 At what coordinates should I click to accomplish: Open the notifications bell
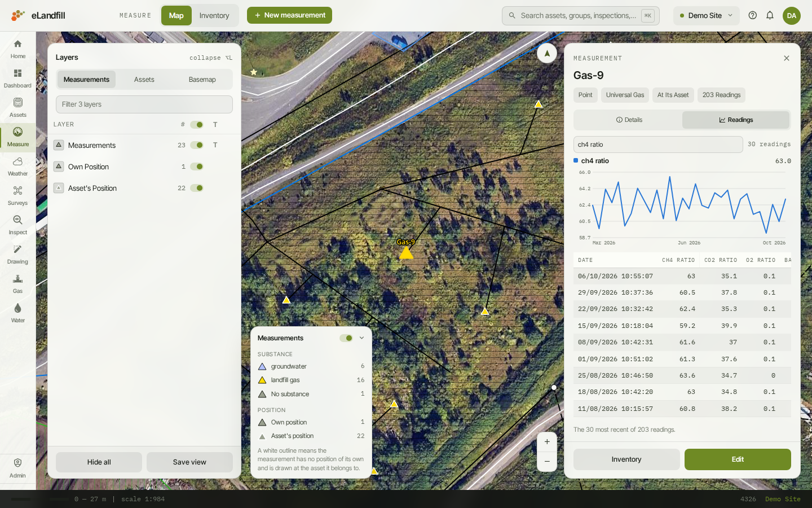[770, 15]
